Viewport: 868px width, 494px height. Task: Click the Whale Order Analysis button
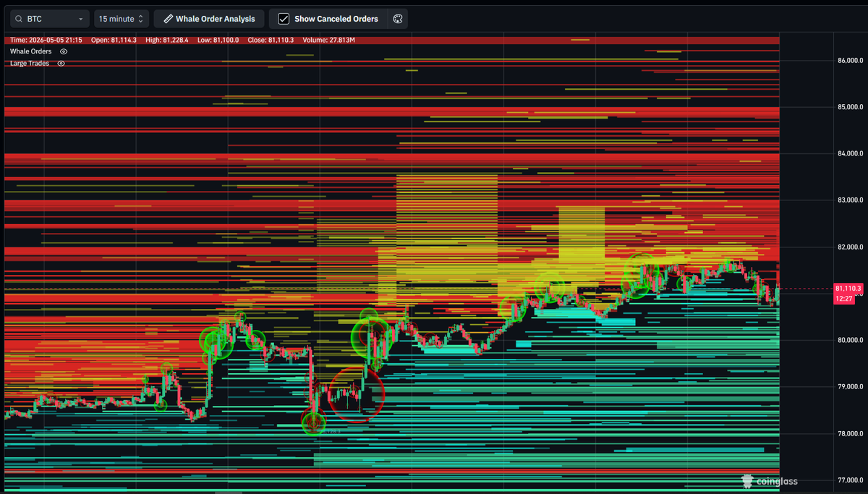click(x=209, y=19)
